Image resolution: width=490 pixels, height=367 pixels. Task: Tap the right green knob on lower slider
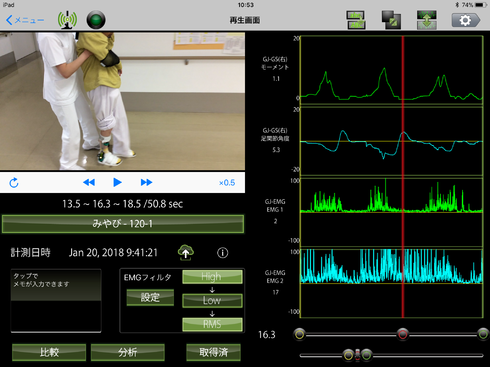[x=367, y=355]
